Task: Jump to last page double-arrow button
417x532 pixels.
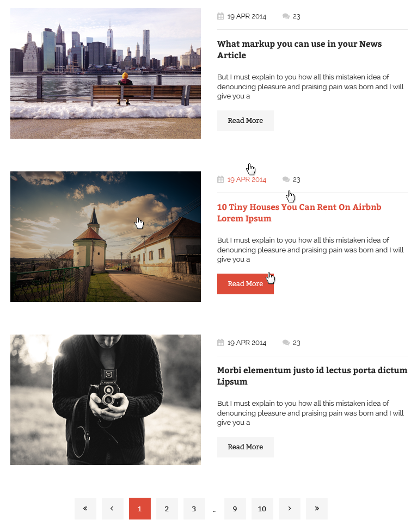Action: pos(316,508)
